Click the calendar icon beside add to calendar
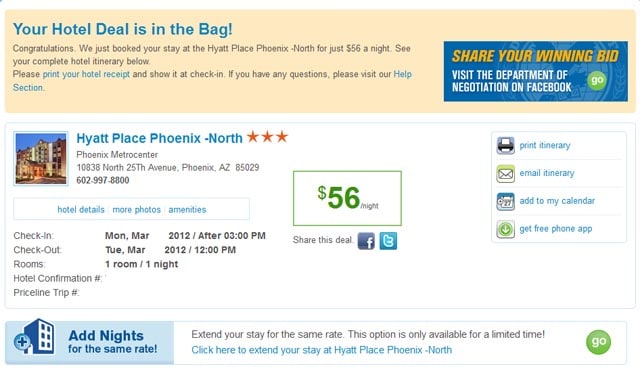The width and height of the screenshot is (640, 373). tap(505, 201)
